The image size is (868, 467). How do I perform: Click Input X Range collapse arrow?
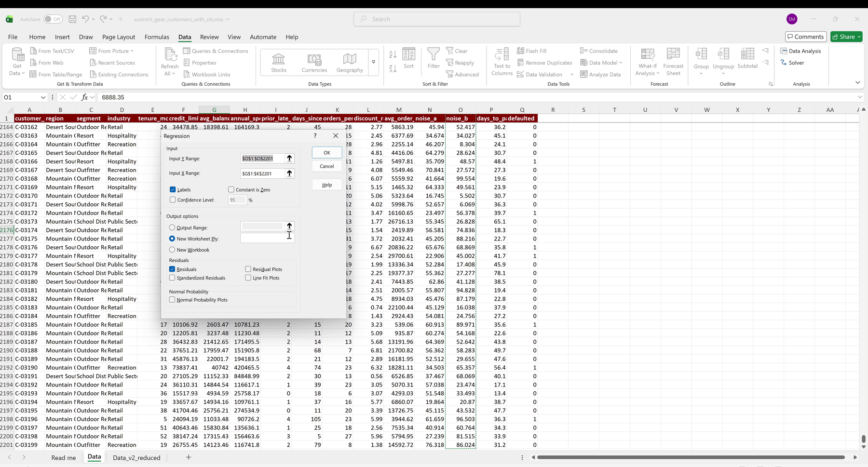(289, 173)
